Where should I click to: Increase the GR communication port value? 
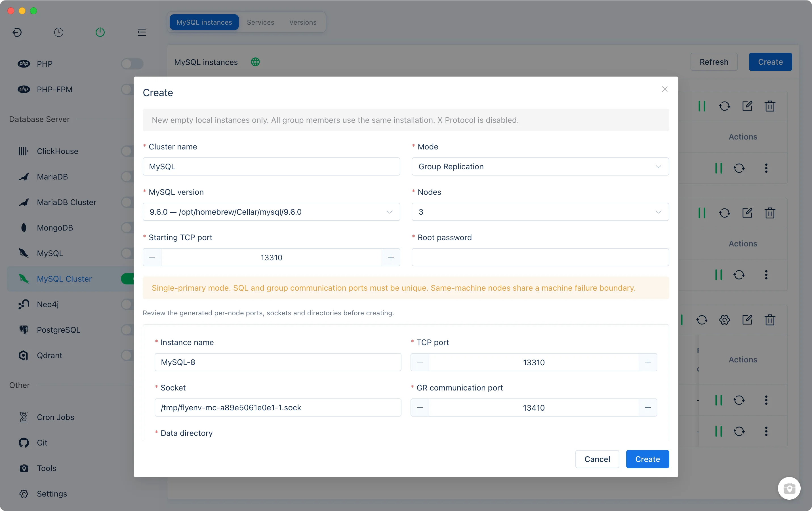[x=648, y=407]
